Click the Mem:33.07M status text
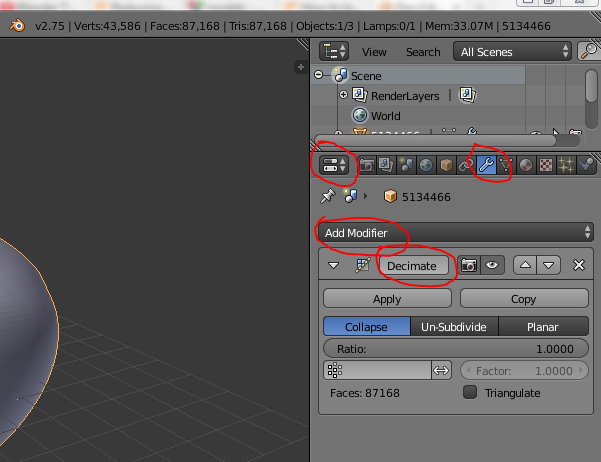Viewport: 601px width, 462px height. [x=459, y=26]
